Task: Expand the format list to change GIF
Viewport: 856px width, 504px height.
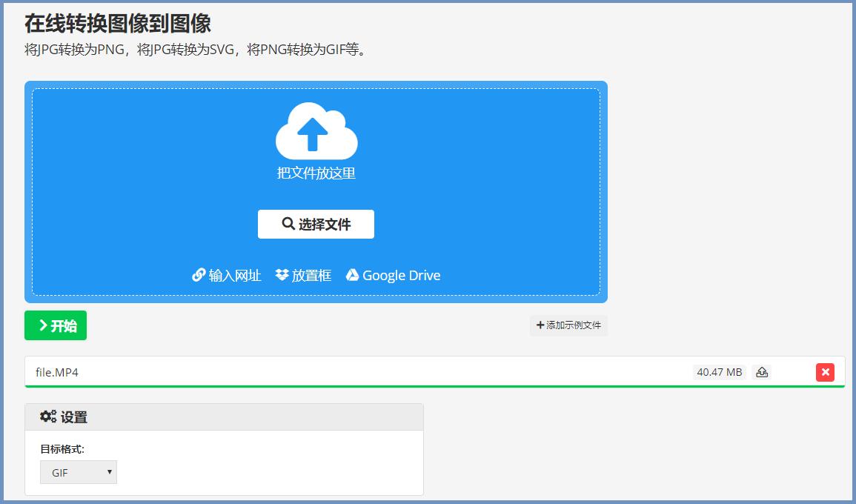Action: pos(78,472)
